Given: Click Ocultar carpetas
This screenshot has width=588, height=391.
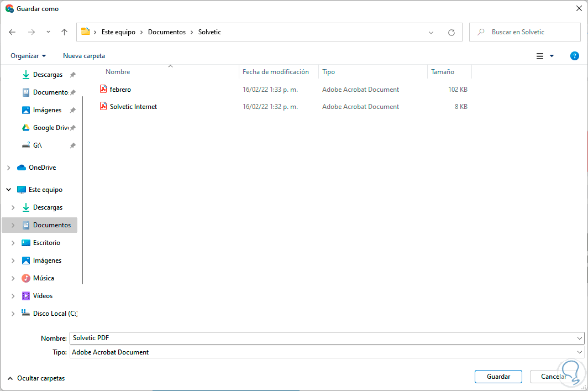Looking at the screenshot, I should [40, 378].
